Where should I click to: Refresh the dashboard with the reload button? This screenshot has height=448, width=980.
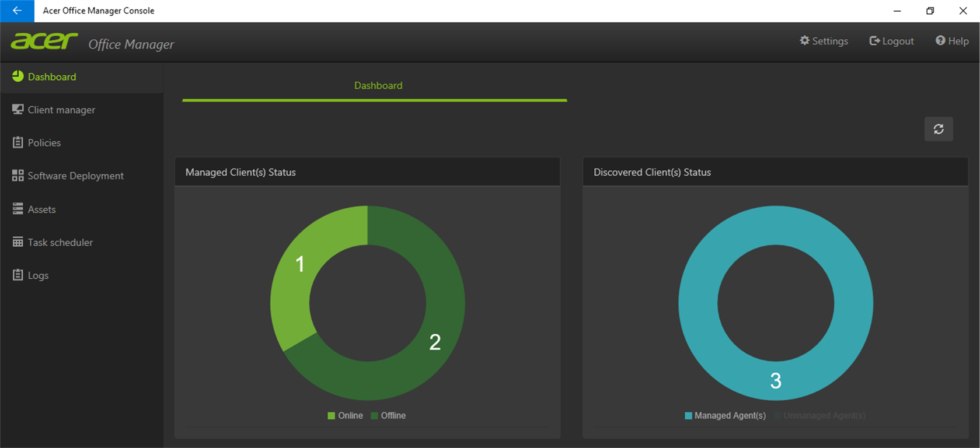pos(939,129)
